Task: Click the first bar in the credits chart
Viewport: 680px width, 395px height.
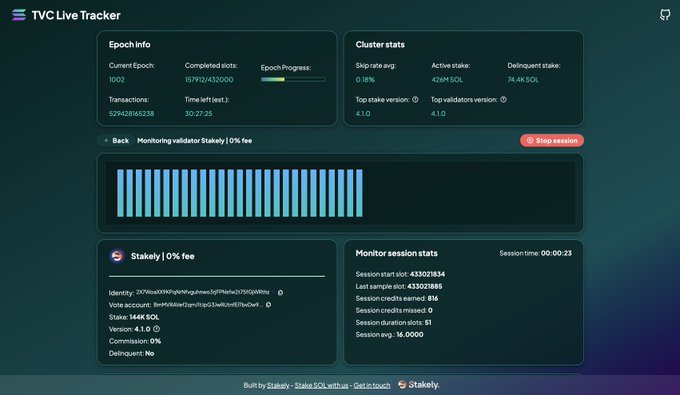Action: [x=120, y=193]
